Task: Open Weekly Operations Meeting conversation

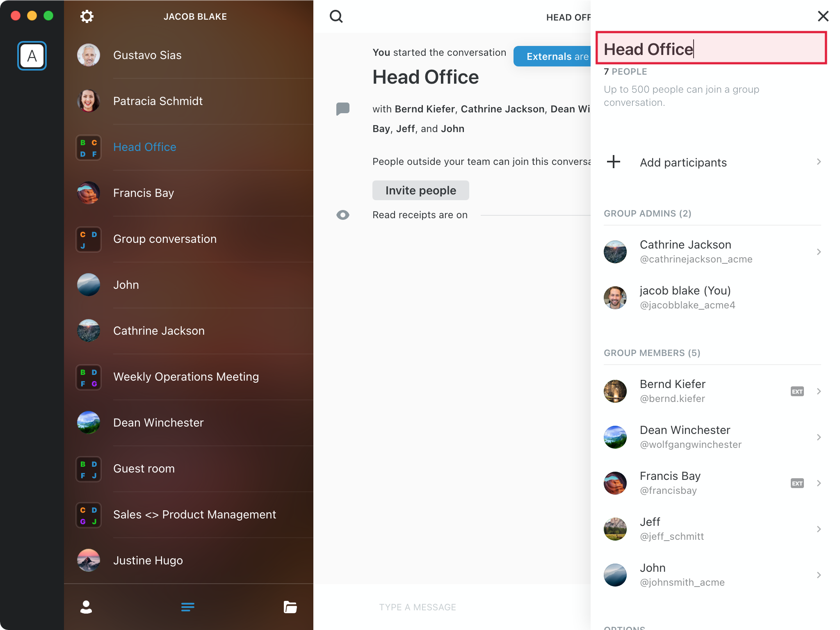Action: (x=186, y=377)
